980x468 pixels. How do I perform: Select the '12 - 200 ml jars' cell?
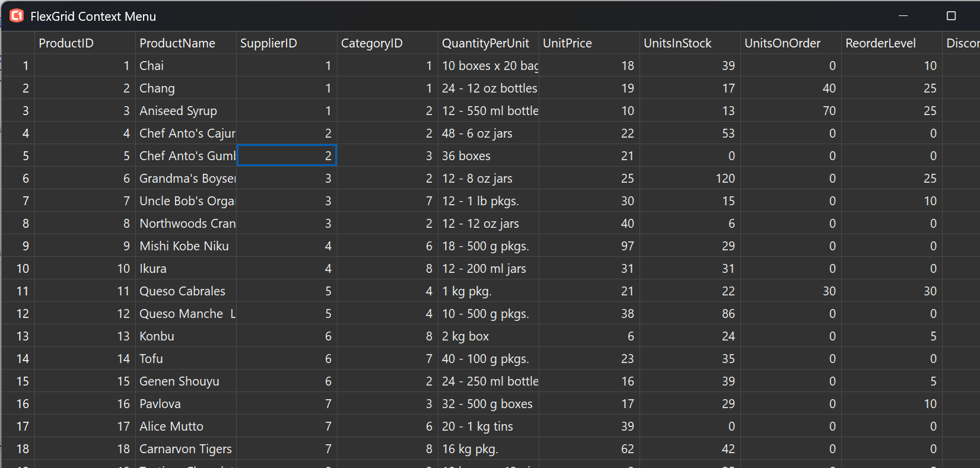(x=489, y=269)
